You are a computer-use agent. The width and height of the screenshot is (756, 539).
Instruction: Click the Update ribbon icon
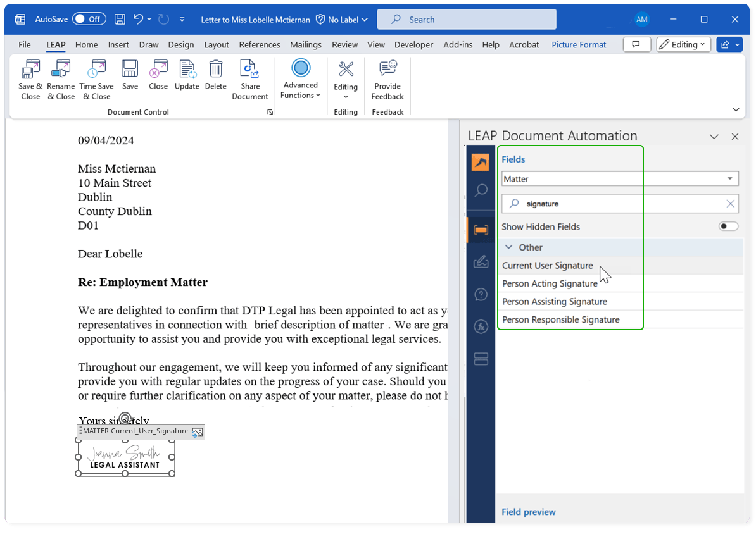pos(187,75)
